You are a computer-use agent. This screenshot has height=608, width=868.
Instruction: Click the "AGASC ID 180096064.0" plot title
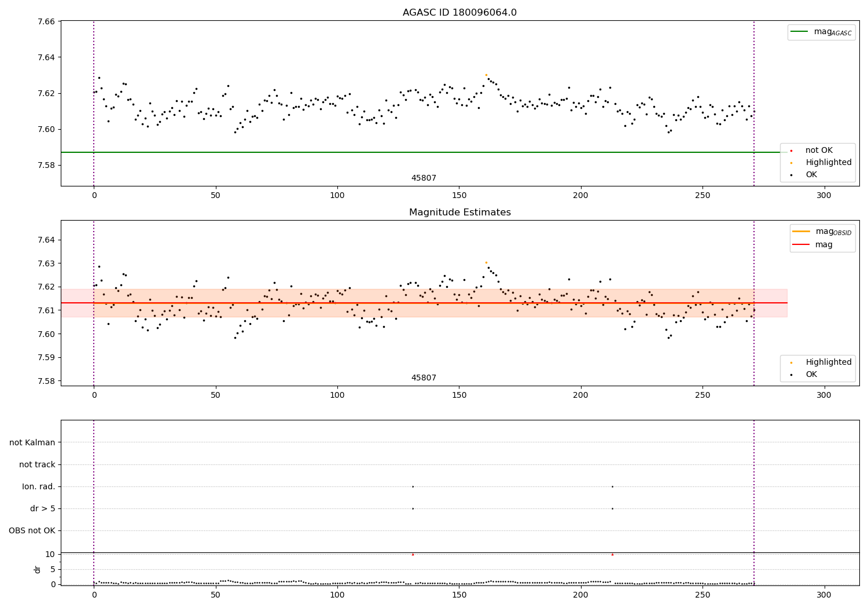(x=459, y=13)
